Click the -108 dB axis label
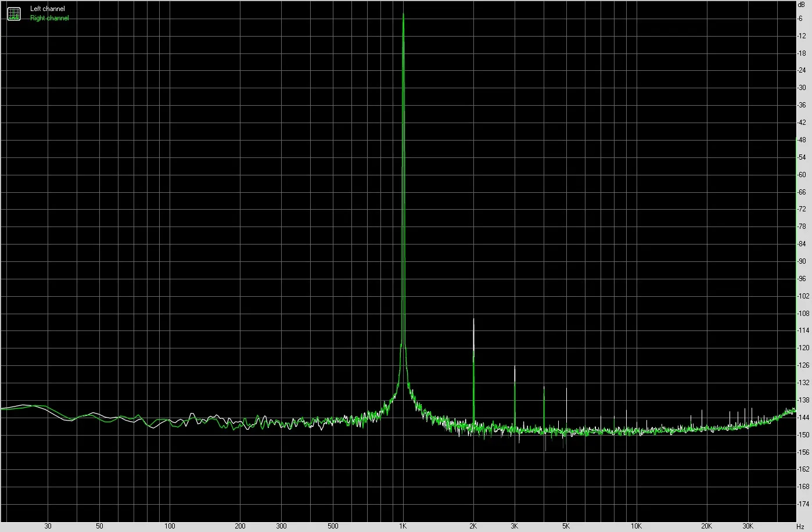812x532 pixels. 803,314
